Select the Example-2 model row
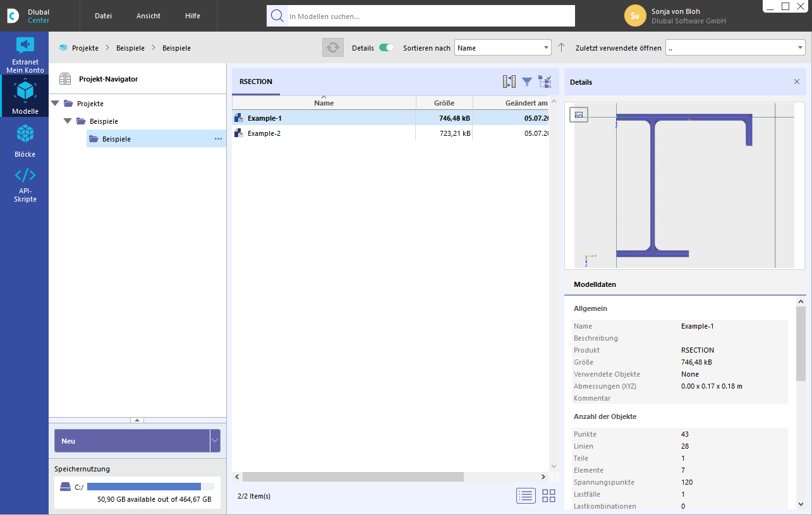 (391, 133)
